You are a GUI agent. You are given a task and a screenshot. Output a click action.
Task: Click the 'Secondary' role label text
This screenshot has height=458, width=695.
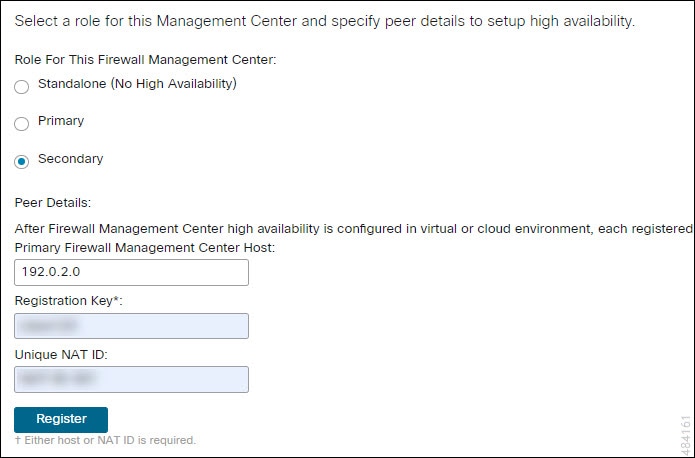70,159
